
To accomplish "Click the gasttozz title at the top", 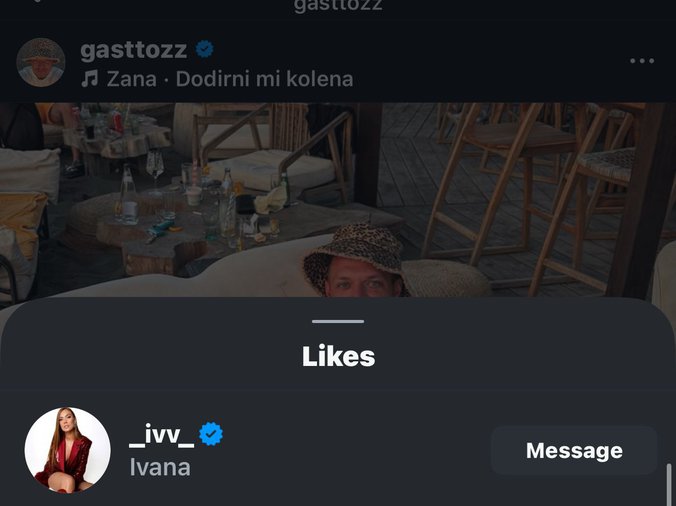I will coord(338,6).
